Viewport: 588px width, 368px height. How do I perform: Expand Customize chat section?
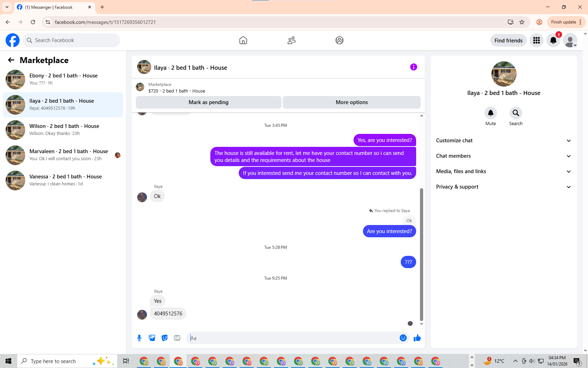[504, 141]
